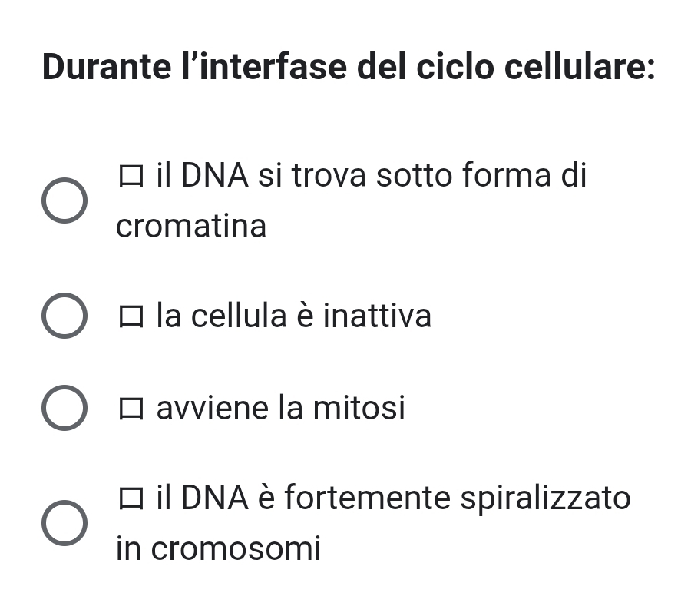
Task: Click the answer label 'la cellula è inattiva'
Action: click(x=294, y=316)
